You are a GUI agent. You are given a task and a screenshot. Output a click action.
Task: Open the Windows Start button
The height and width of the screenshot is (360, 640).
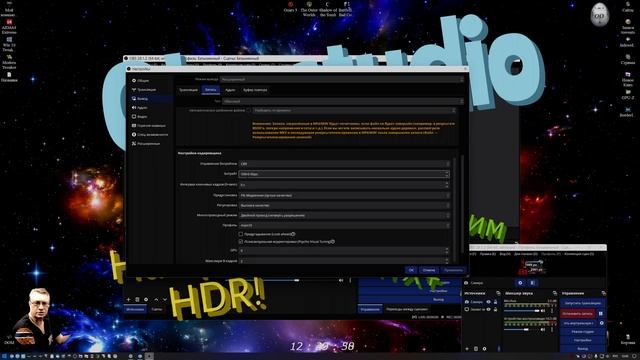[x=4, y=356]
